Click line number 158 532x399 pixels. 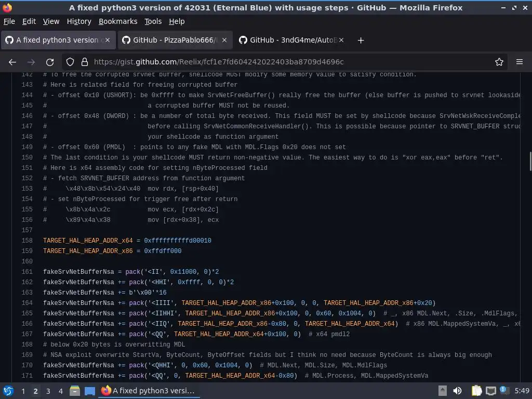click(x=27, y=241)
